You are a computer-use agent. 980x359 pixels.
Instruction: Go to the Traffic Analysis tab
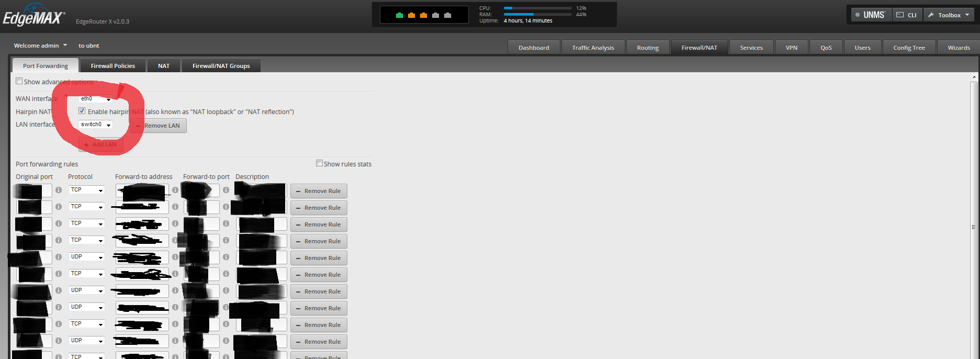pos(593,48)
